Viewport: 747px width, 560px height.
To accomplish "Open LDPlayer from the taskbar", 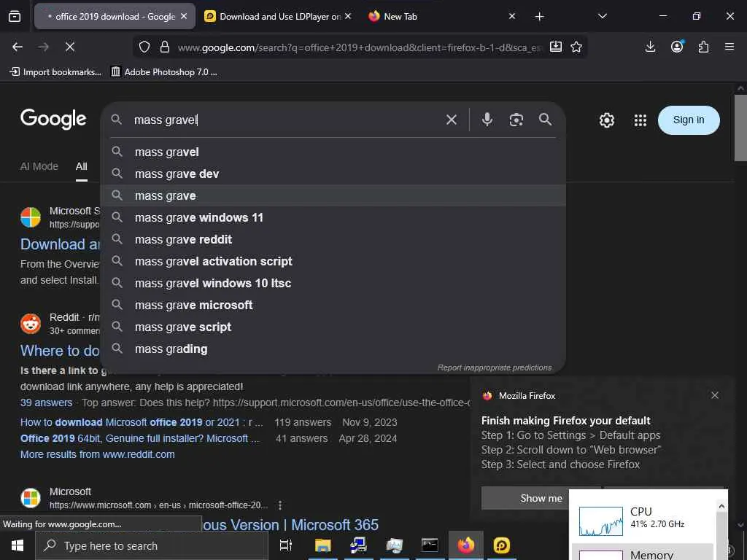I will click(x=501, y=545).
